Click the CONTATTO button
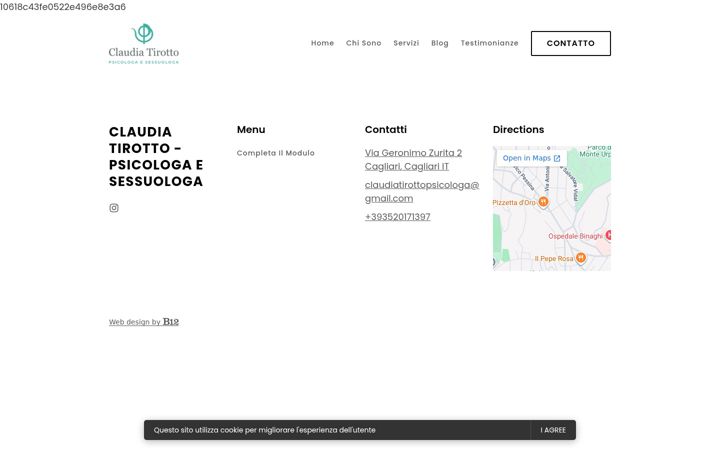Viewport: 720px width, 450px height. 571,44
